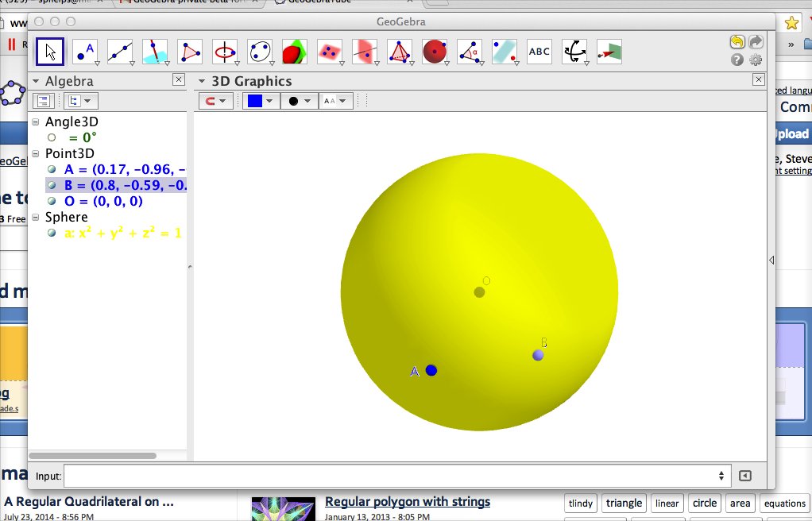Collapse the Point3D tree group
812x521 pixels.
[x=36, y=153]
